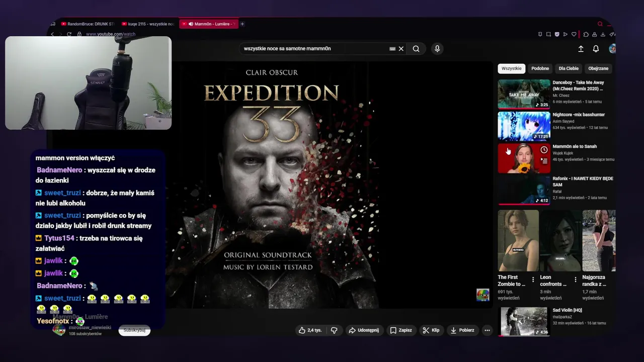This screenshot has width=644, height=362.
Task: Switch to the RandomBruce: DRUNK browser tab
Action: (87, 24)
